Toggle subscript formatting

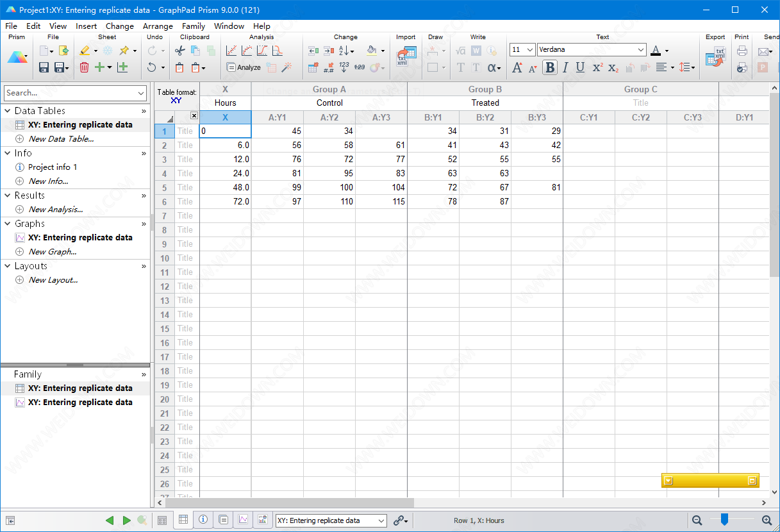point(613,67)
